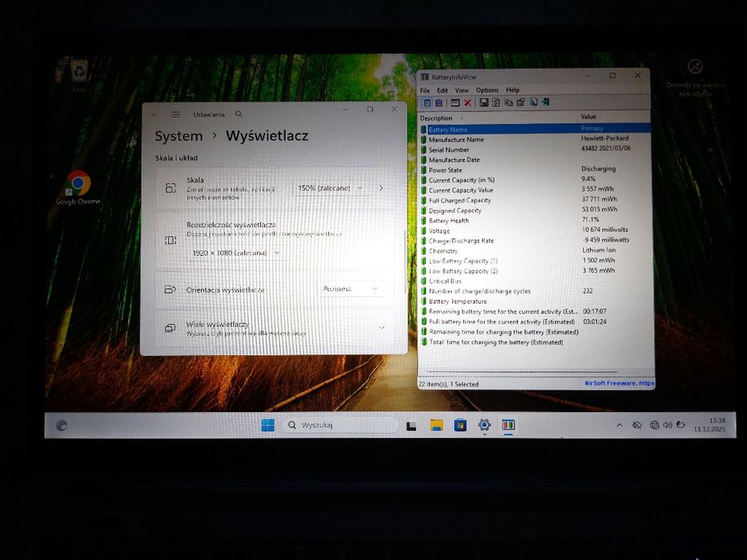Open Find via toolbar magnifier icon
This screenshot has height=560, width=747.
(x=533, y=102)
